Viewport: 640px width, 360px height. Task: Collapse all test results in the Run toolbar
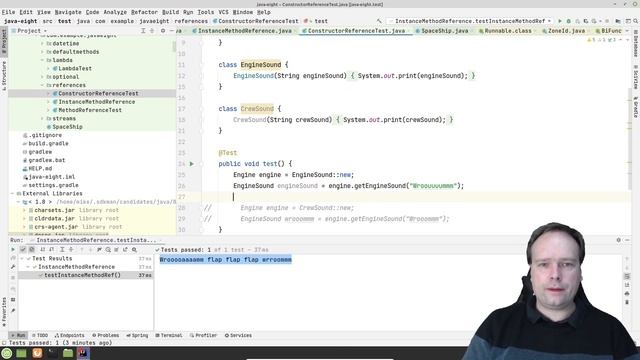71,249
